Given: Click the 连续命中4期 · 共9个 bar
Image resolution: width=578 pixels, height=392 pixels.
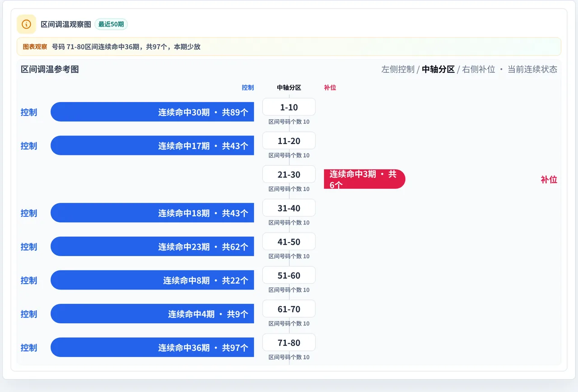Looking at the screenshot, I should click(152, 314).
